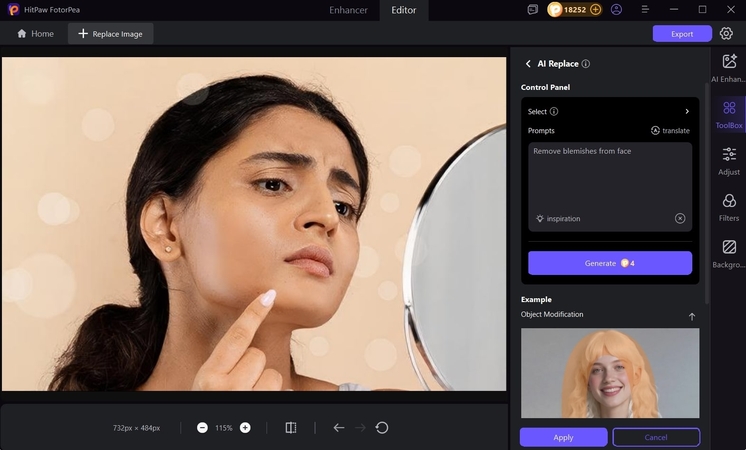Click the prompt text input field
This screenshot has height=450, width=746.
[610, 175]
